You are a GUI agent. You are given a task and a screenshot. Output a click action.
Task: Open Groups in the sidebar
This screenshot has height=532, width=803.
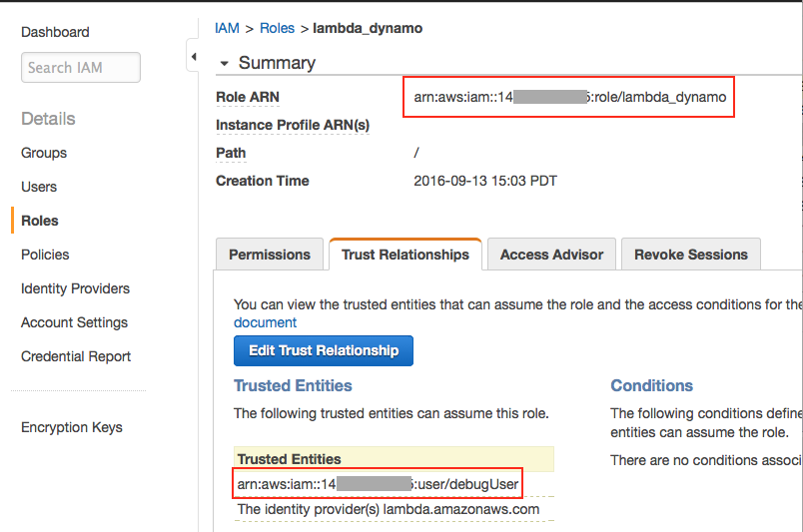44,153
